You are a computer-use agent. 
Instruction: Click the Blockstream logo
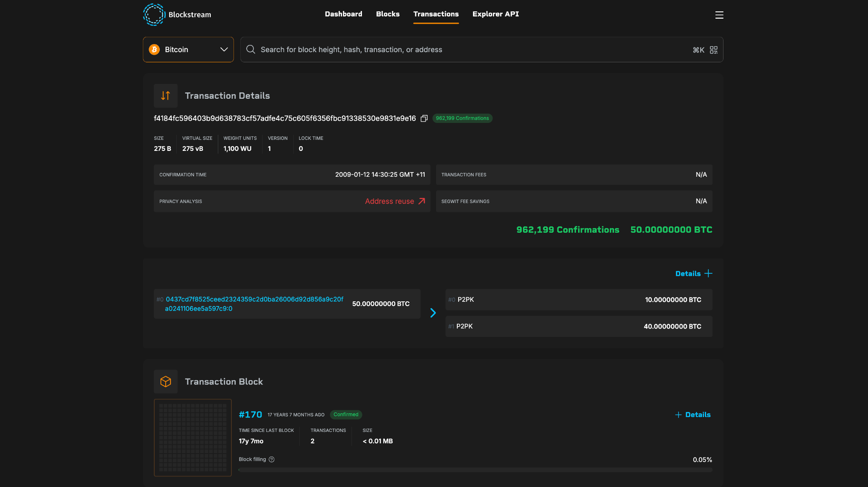(x=177, y=14)
